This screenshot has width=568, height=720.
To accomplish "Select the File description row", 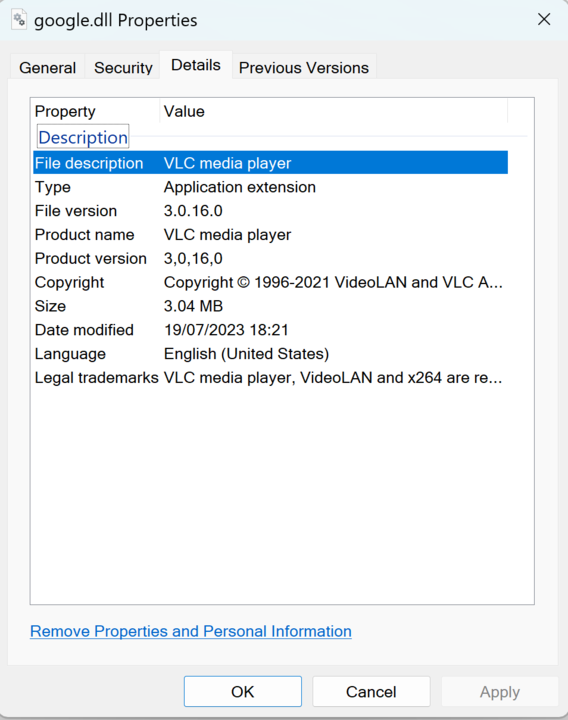I will (x=270, y=163).
